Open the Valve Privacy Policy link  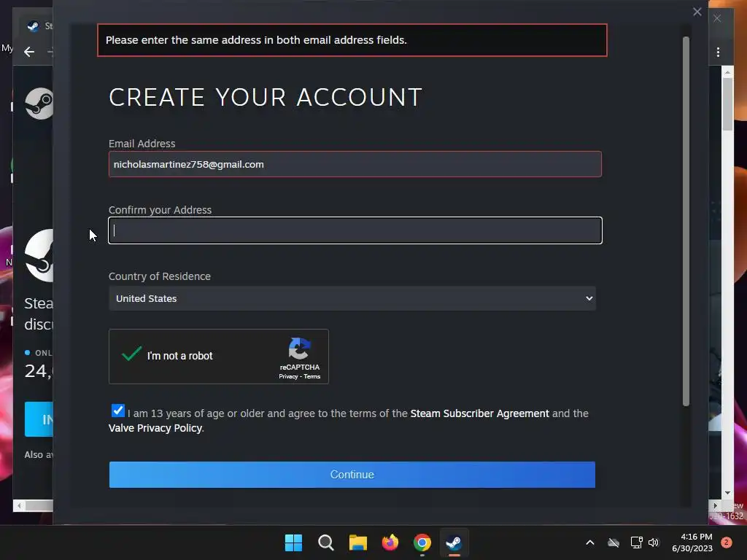pos(155,428)
